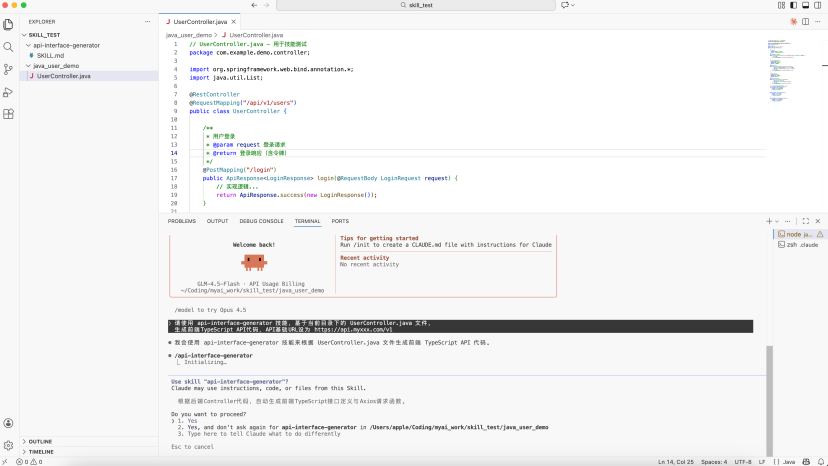Switch to the DEBUG CONSOLE tab
Screen dimensions: 828x466
point(261,221)
